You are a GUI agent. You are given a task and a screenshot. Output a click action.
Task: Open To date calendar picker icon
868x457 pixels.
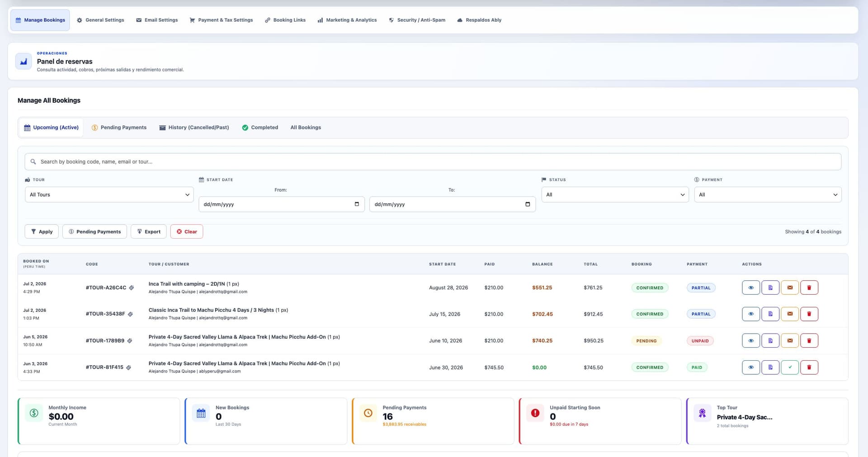(x=528, y=204)
